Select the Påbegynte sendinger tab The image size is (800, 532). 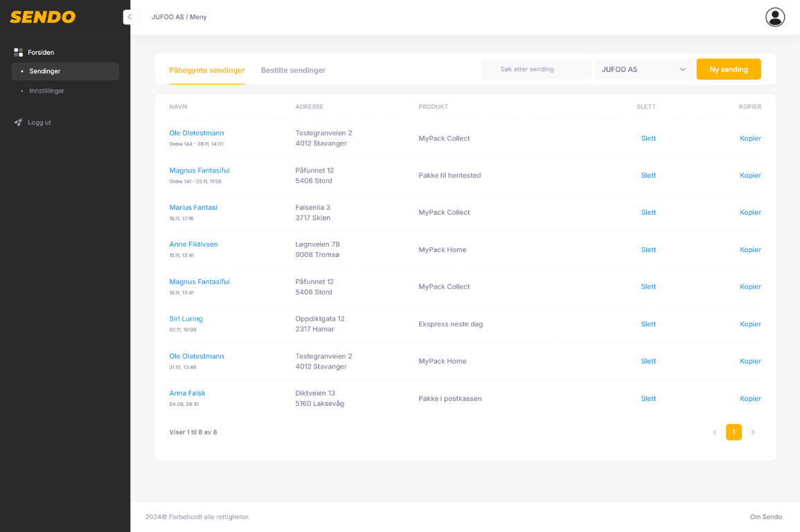click(x=206, y=71)
